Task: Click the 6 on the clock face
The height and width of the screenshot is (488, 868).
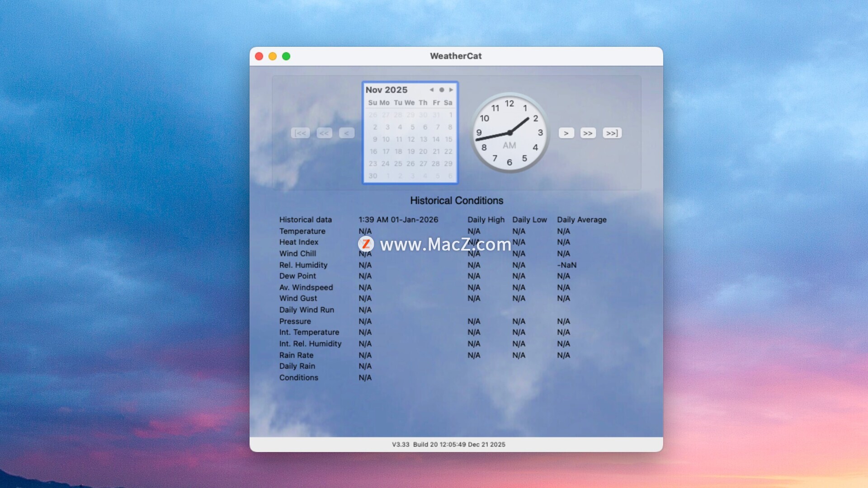Action: click(x=509, y=162)
